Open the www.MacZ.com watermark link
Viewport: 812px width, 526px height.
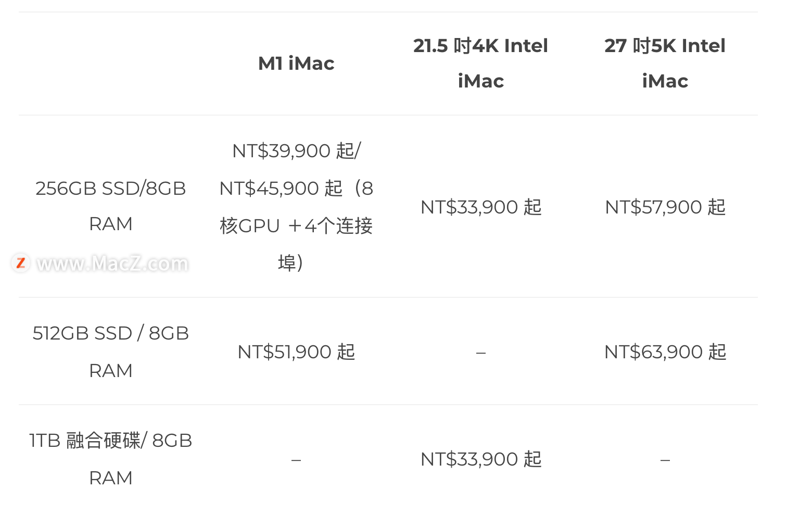112,264
